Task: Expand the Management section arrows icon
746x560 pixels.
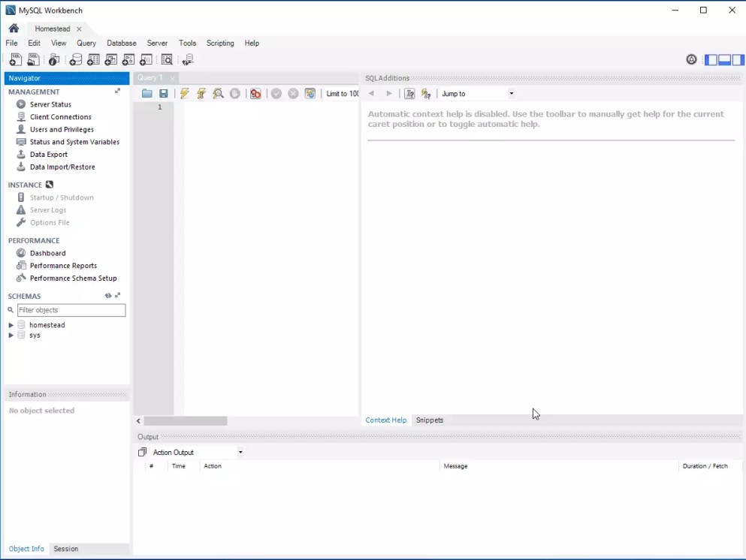Action: tap(117, 91)
